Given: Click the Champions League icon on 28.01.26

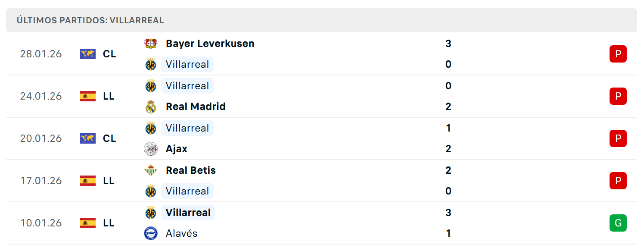Looking at the screenshot, I should pos(88,54).
